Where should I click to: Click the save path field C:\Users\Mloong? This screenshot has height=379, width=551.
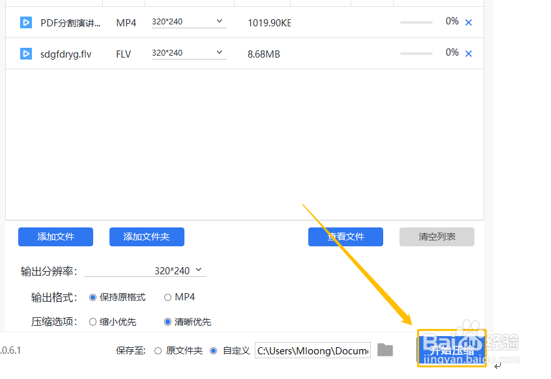click(313, 351)
